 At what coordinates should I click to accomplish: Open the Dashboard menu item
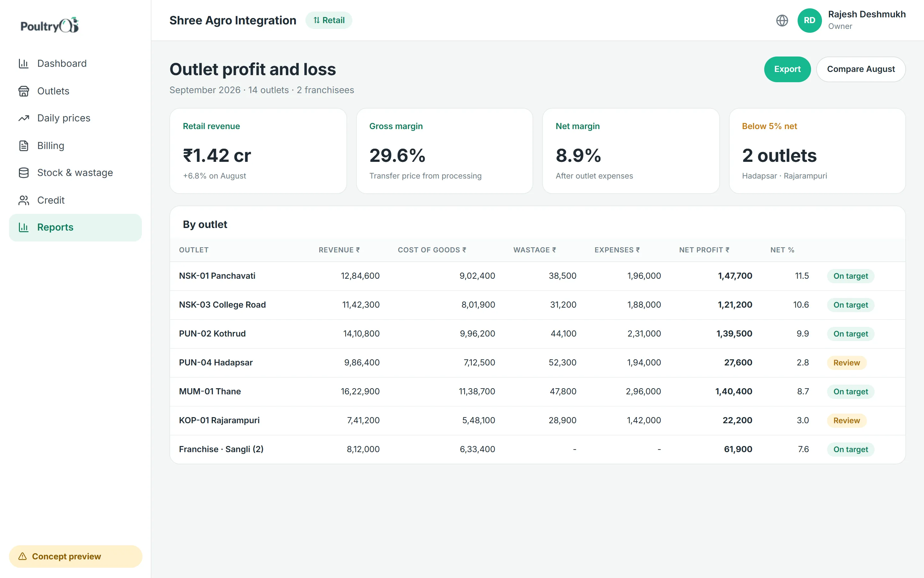click(75, 64)
